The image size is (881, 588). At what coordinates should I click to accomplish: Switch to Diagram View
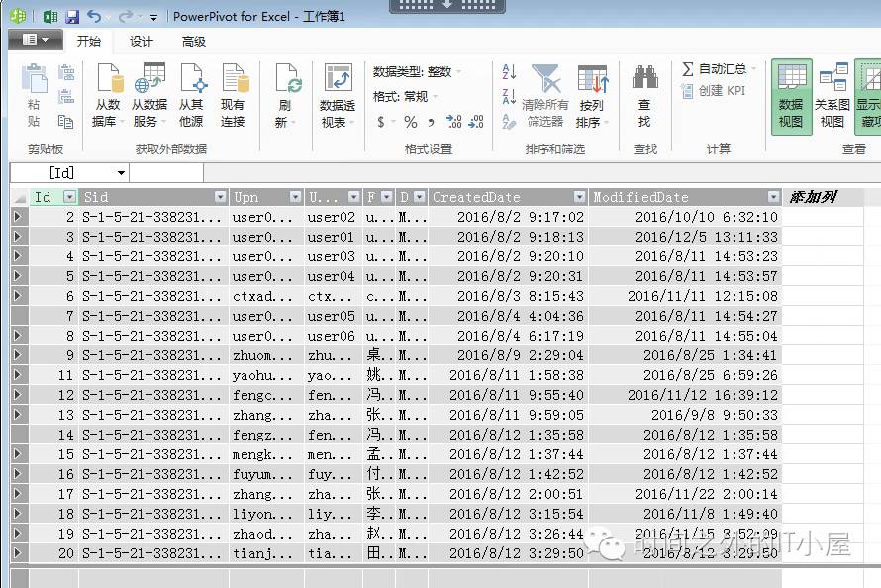click(x=832, y=97)
